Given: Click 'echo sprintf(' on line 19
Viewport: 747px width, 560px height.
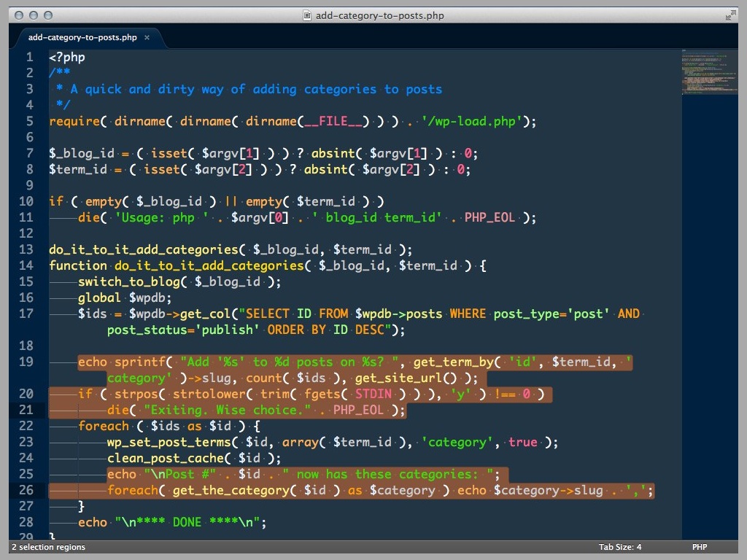Looking at the screenshot, I should point(125,362).
